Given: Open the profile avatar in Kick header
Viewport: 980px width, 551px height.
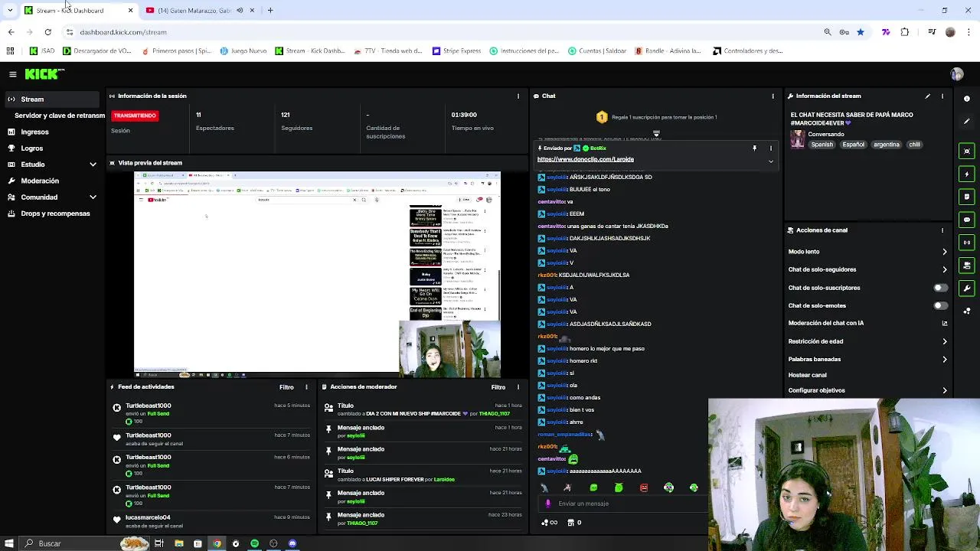Looking at the screenshot, I should [956, 74].
